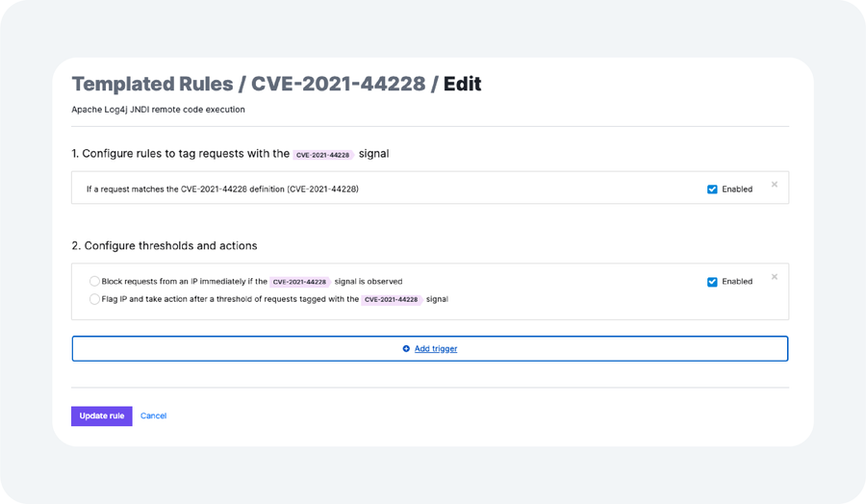The image size is (866, 504).
Task: Click the signal tag in section 1 heading
Action: pos(323,154)
